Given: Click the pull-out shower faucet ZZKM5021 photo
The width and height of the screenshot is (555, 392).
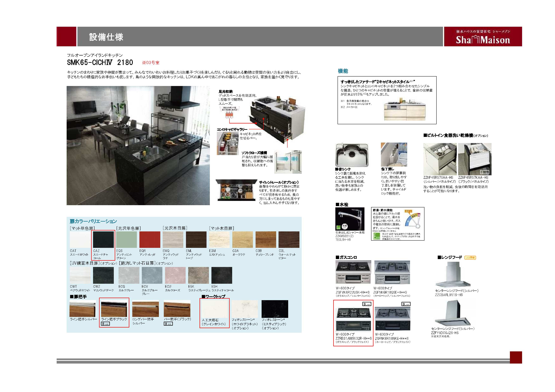Looking at the screenshot, I should [350, 219].
